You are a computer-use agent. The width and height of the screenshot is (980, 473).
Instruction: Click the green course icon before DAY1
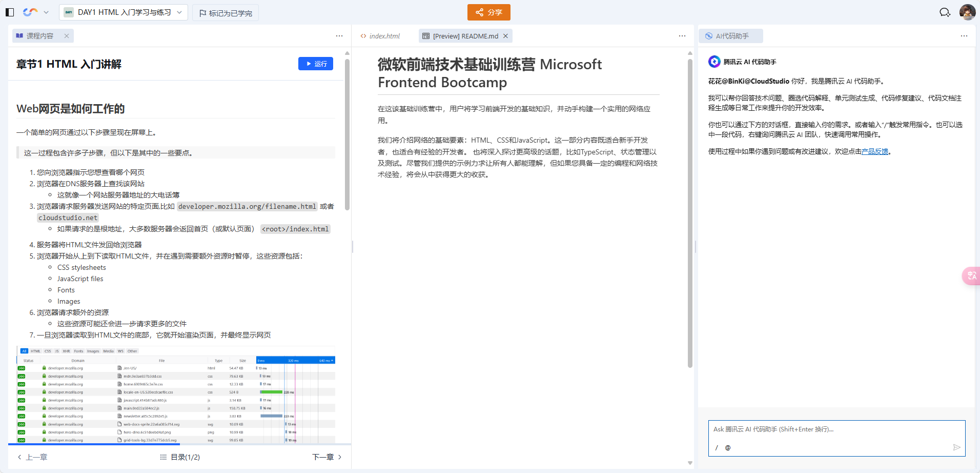69,12
